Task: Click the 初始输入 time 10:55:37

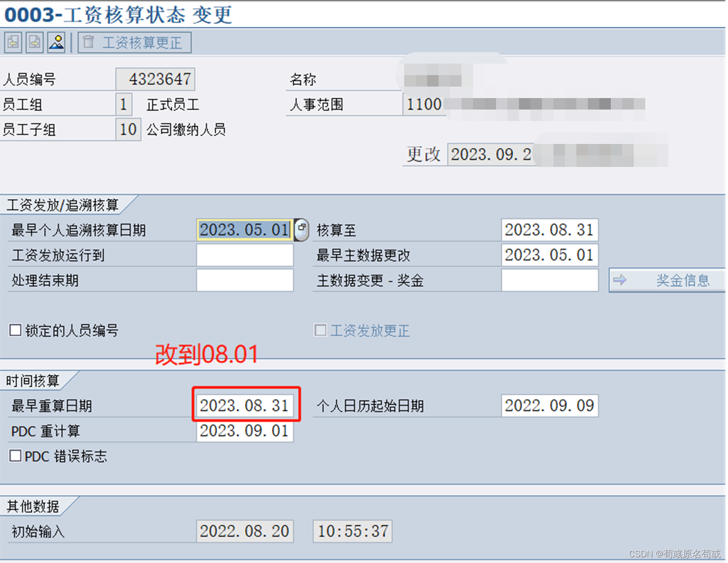Action: pyautogui.click(x=353, y=531)
